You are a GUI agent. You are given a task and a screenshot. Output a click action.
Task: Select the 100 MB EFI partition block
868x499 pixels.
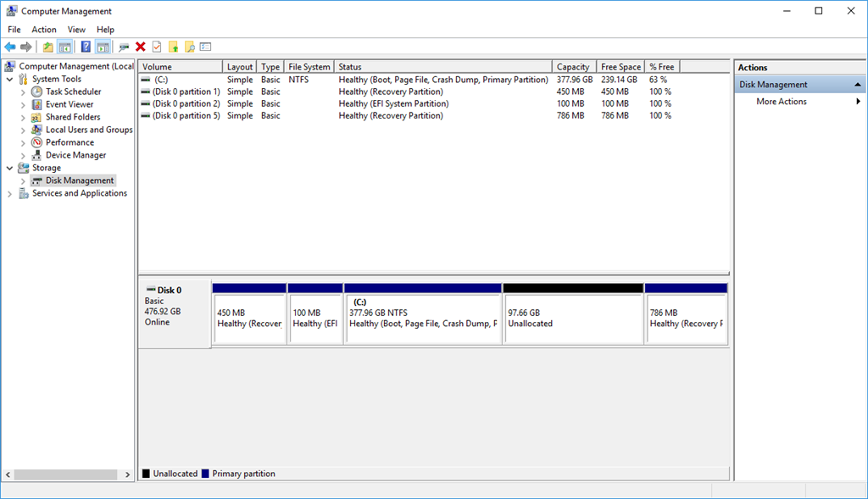click(x=315, y=314)
